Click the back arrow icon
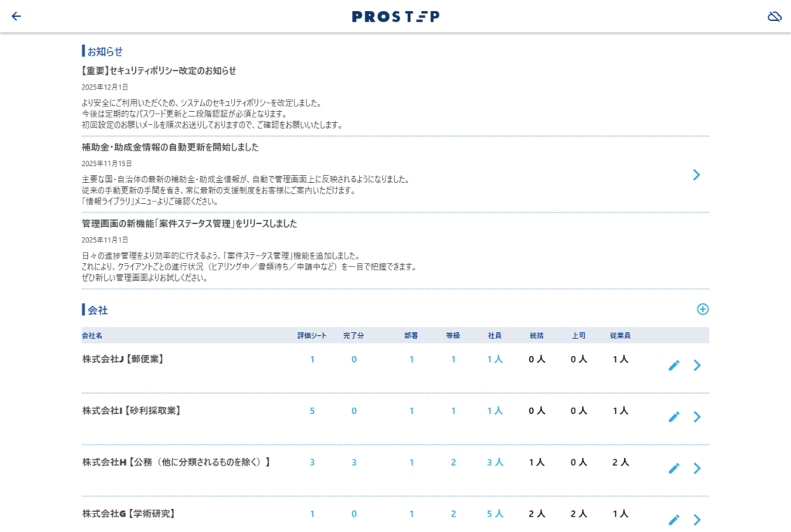791x532 pixels. point(16,16)
